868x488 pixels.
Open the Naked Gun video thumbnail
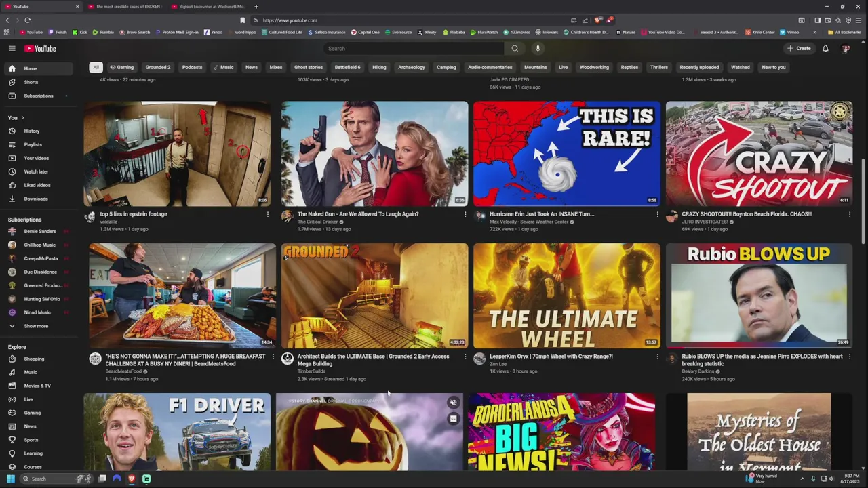[x=374, y=153]
